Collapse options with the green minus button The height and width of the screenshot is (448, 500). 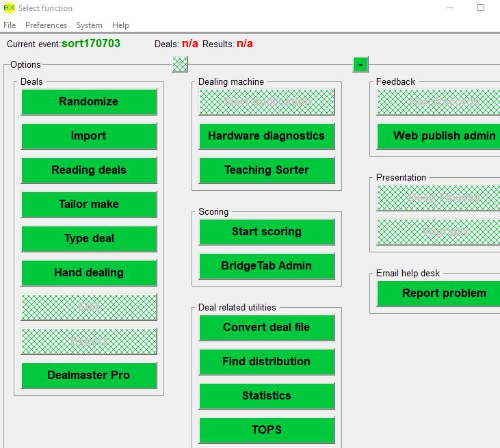pos(360,65)
